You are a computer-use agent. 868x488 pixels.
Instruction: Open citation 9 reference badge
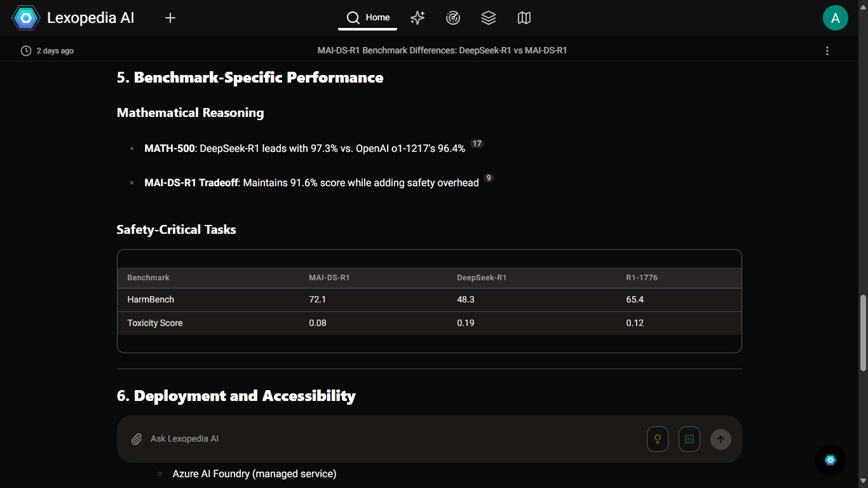[x=489, y=178]
